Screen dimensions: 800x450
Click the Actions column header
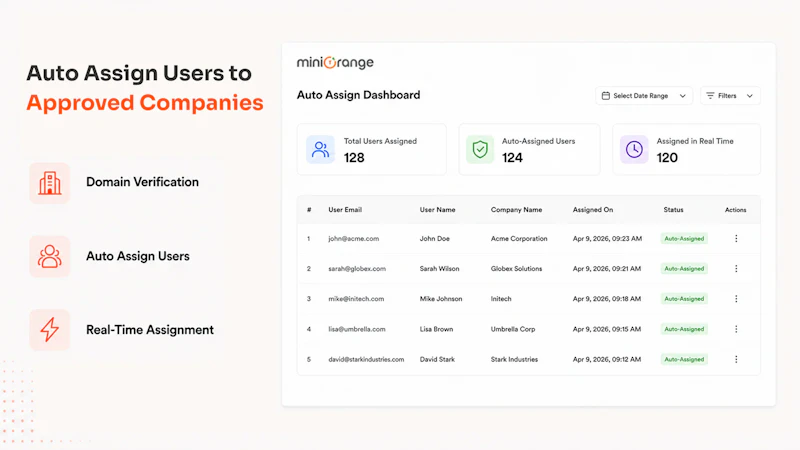coord(736,210)
